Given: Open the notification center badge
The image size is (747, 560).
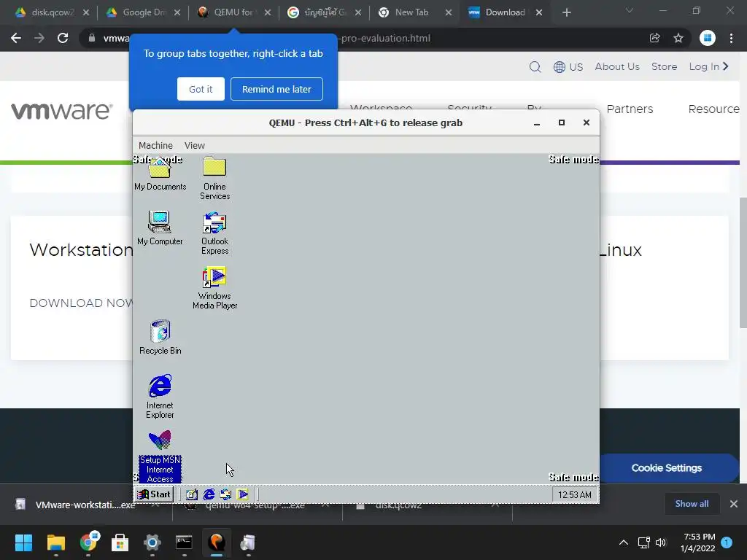Looking at the screenshot, I should pos(727,542).
